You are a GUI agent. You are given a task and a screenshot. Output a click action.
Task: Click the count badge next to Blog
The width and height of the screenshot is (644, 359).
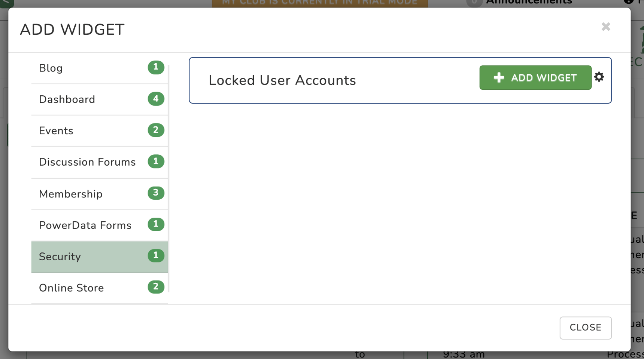pyautogui.click(x=155, y=68)
